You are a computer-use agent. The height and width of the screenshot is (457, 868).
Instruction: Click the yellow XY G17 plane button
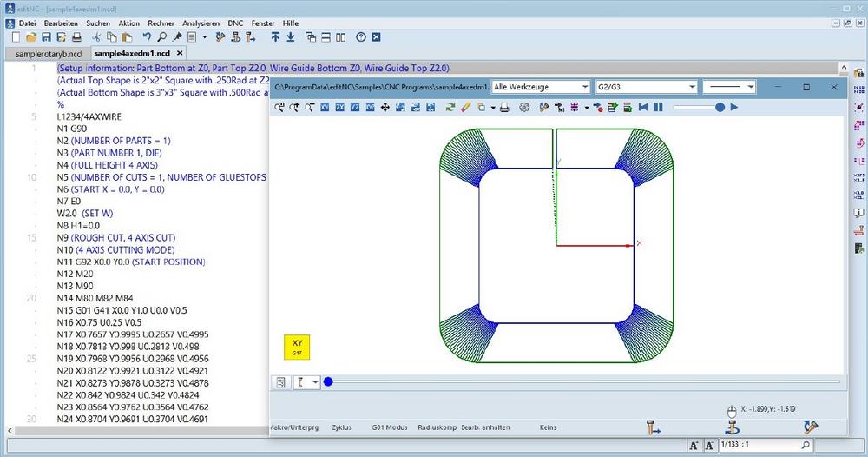coord(297,348)
